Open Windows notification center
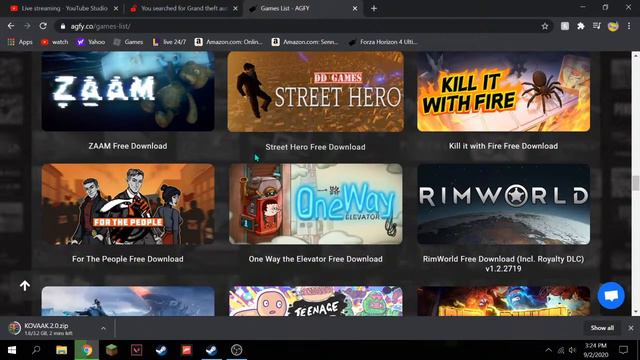640x360 pixels. coord(623,350)
